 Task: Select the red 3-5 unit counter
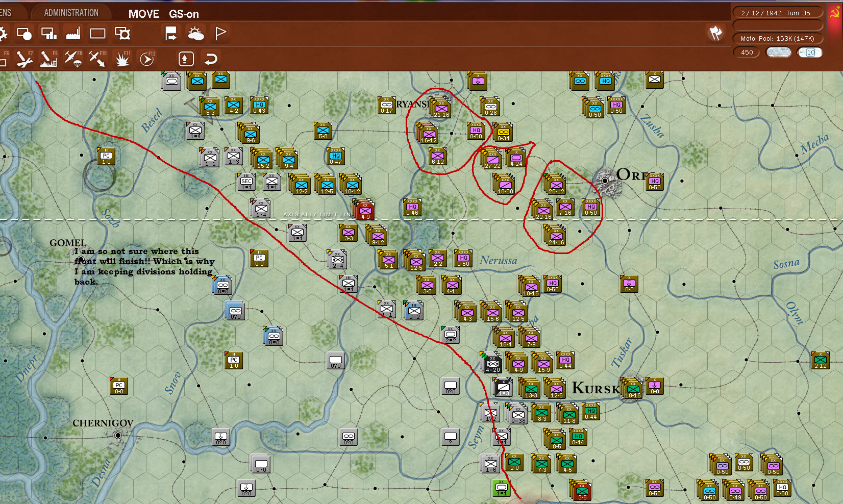581,490
